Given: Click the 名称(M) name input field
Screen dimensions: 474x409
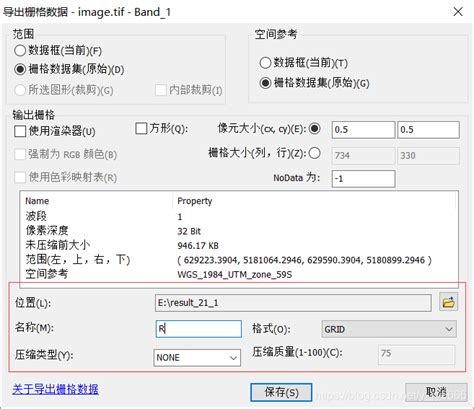Looking at the screenshot, I should [x=199, y=329].
